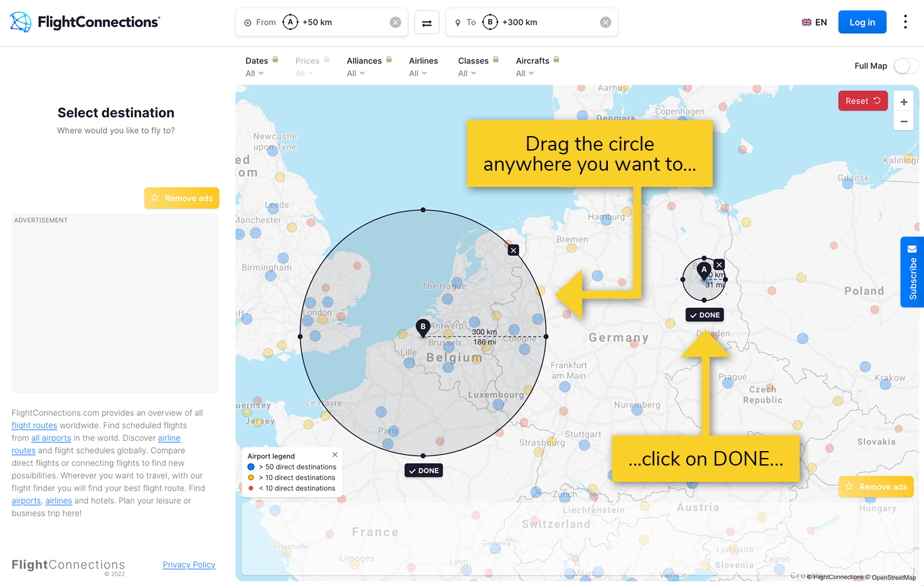Click the To input field
Viewport: 924px width, 586px height.
coord(531,23)
